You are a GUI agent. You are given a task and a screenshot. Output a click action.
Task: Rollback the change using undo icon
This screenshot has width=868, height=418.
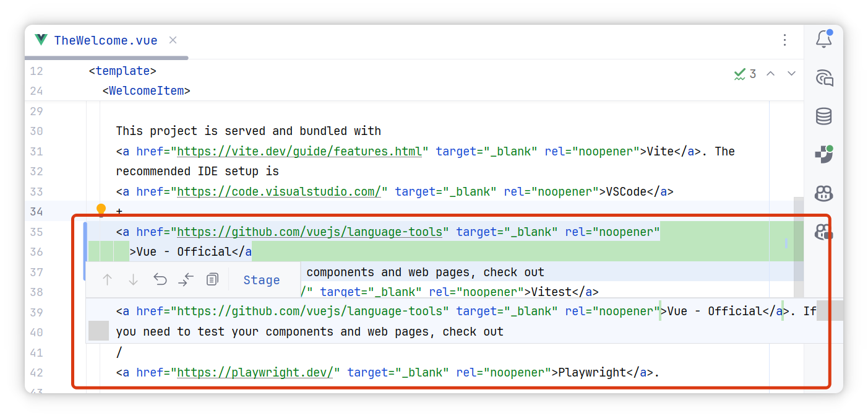160,279
